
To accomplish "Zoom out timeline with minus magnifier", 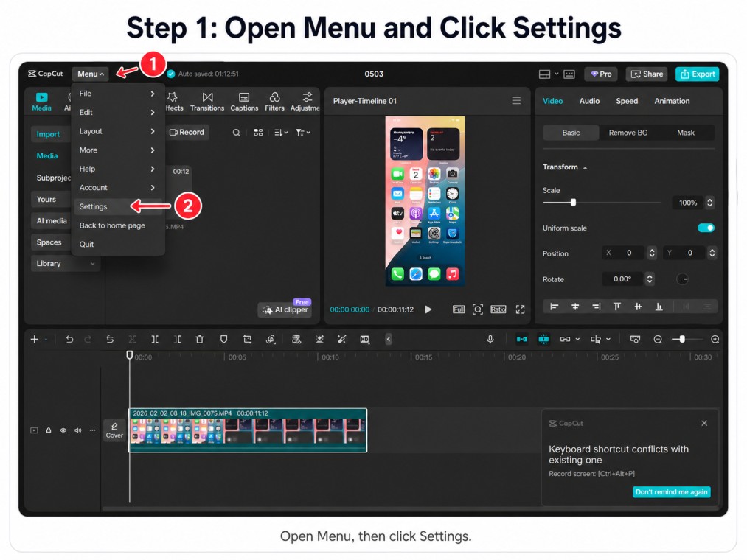I will [658, 339].
